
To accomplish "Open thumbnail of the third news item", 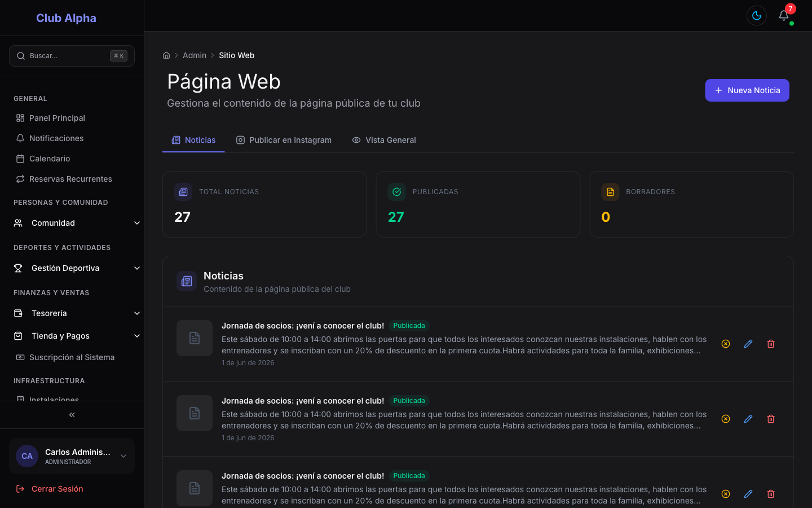I will [195, 488].
